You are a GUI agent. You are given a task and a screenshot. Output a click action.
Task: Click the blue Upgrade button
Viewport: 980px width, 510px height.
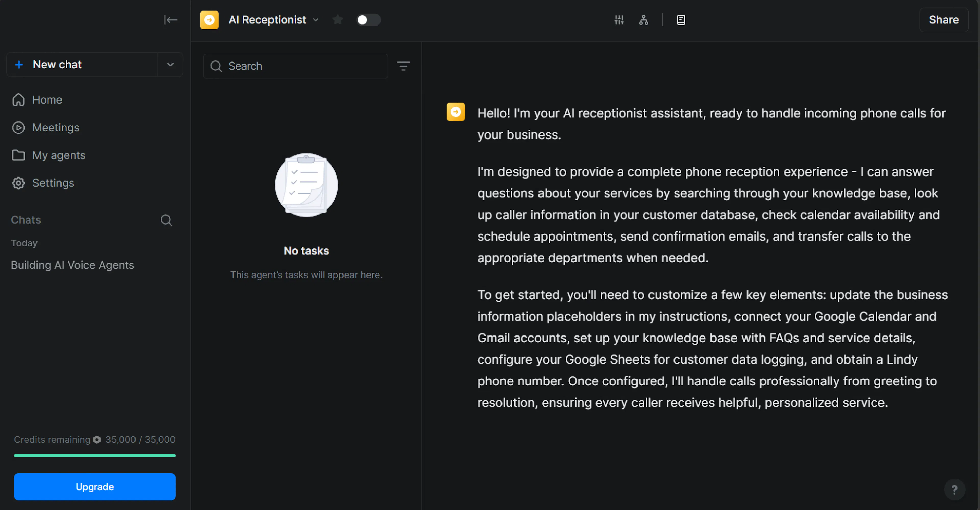95,487
